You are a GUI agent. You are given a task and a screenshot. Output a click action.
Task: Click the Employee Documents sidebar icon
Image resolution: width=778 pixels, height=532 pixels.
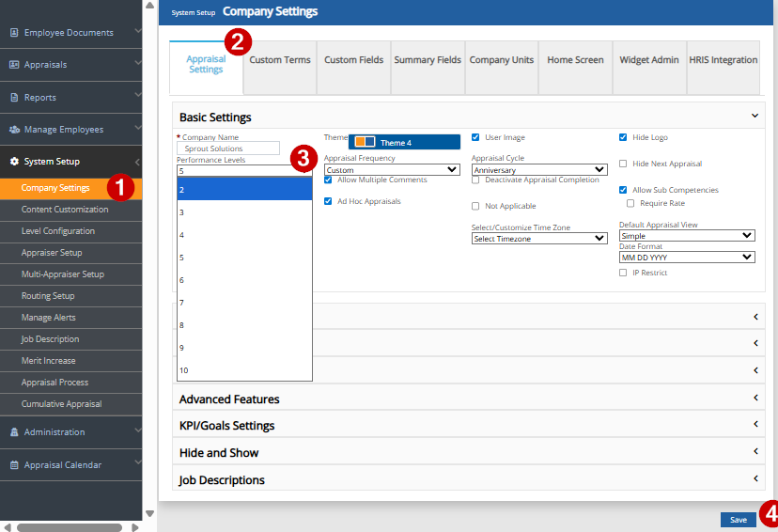[x=14, y=33]
